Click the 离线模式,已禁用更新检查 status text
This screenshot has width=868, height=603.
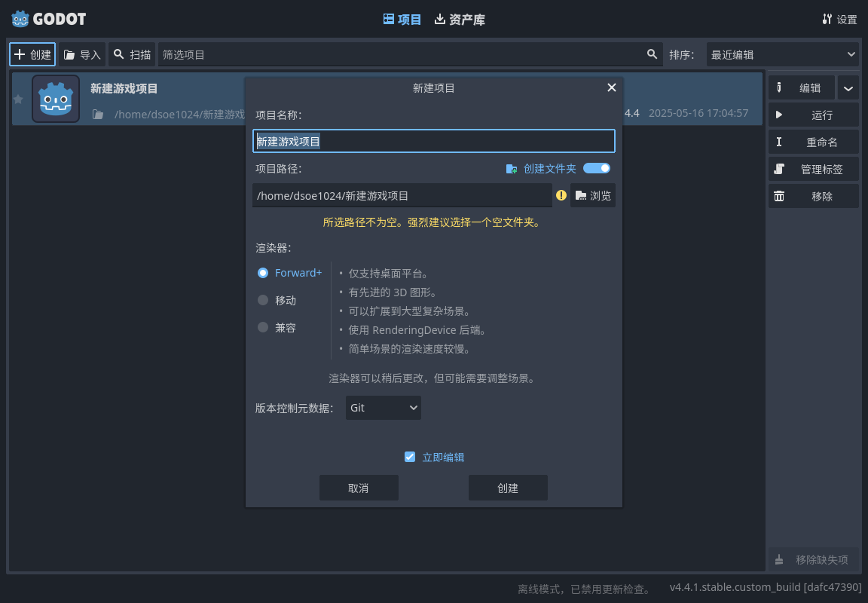[x=585, y=589]
